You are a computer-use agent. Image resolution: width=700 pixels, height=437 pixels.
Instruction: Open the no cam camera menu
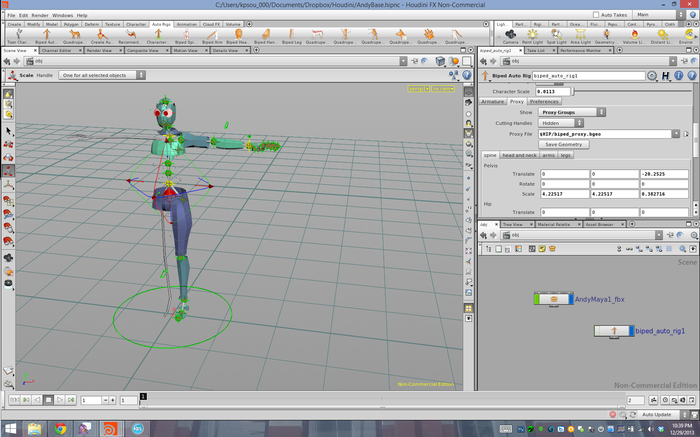click(x=443, y=89)
